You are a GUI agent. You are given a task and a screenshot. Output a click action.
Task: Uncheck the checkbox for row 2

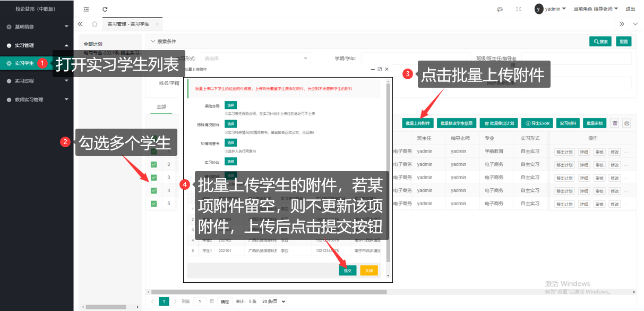point(154,165)
